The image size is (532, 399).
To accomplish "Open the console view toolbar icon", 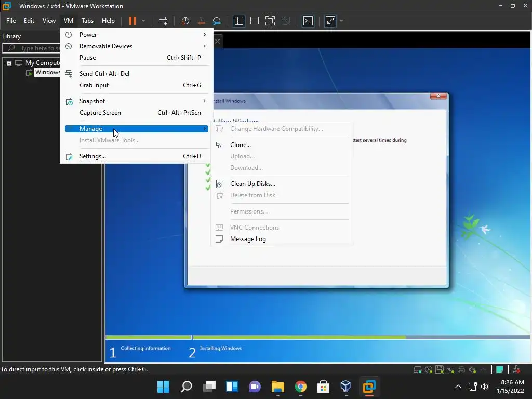I will pos(308,21).
